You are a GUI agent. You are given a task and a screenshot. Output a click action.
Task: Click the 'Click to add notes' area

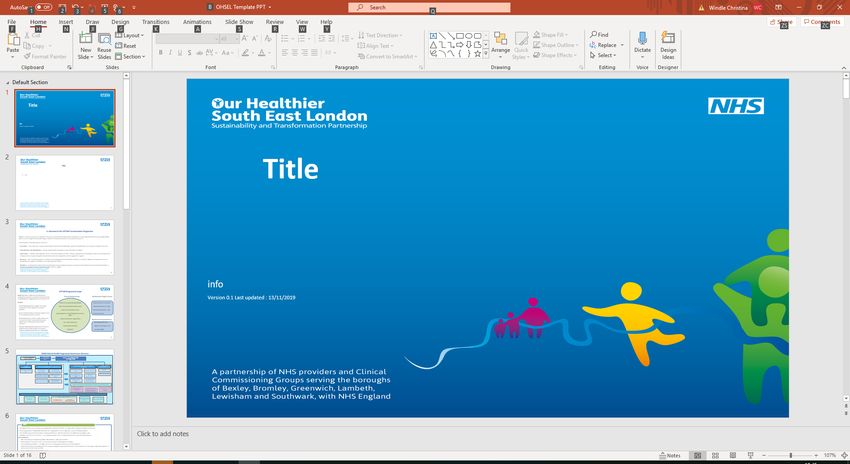pos(163,434)
